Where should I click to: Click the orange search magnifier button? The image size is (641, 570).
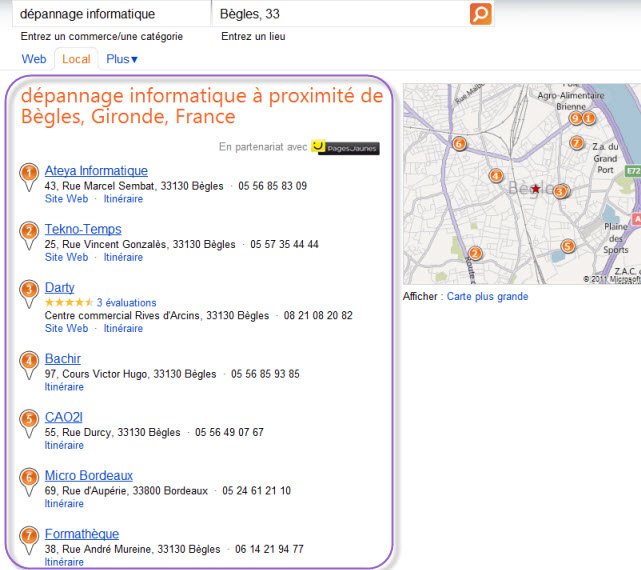click(480, 14)
